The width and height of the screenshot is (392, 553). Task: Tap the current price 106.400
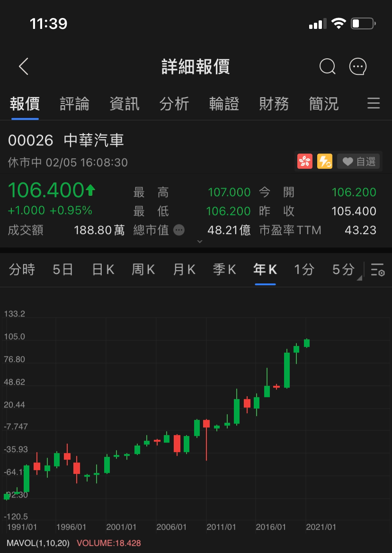(x=46, y=190)
